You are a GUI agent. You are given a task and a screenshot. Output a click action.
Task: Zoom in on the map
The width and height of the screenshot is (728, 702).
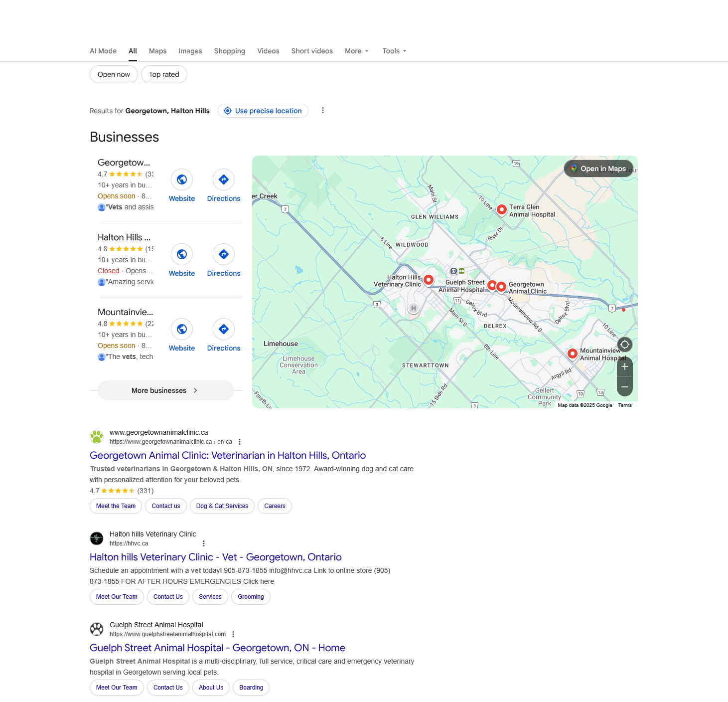click(624, 367)
